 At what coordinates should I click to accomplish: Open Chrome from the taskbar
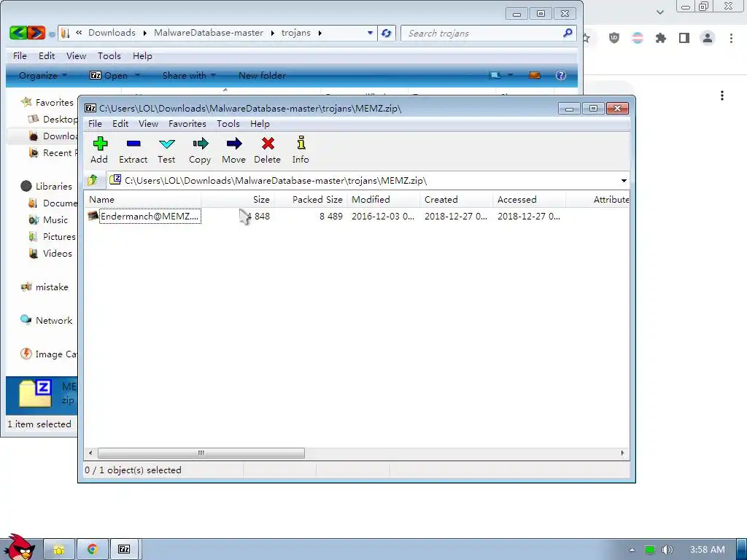tap(93, 550)
